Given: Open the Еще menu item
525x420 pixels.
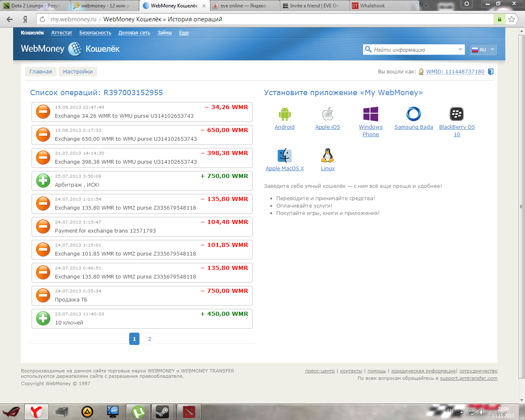Looking at the screenshot, I should point(184,33).
